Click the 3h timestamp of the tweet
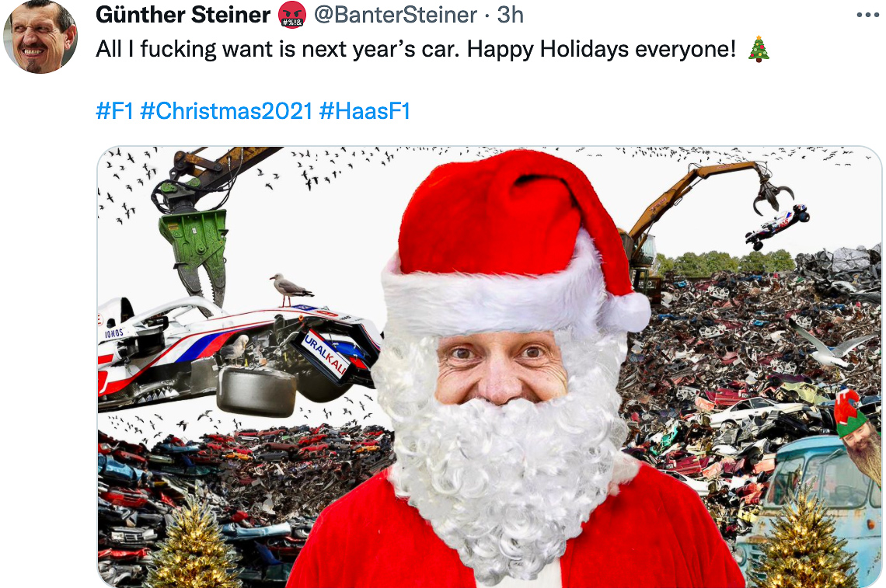The height and width of the screenshot is (588, 886). 511,15
